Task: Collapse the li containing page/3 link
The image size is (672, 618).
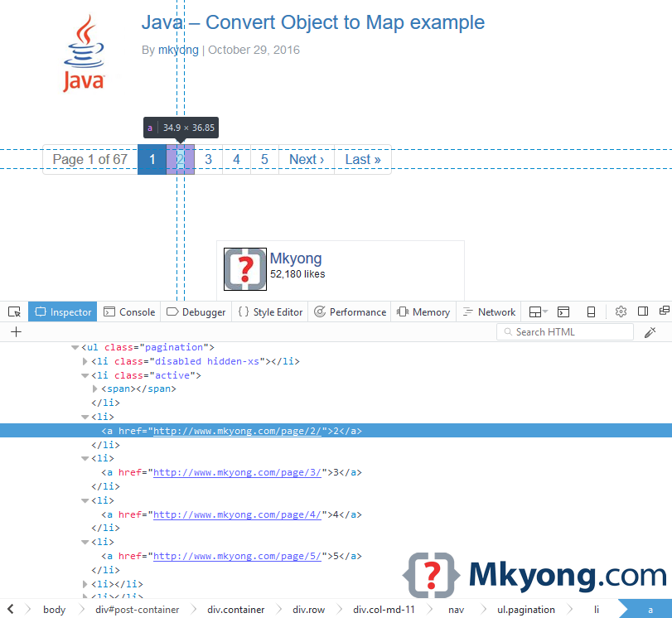Action: pyautogui.click(x=85, y=459)
